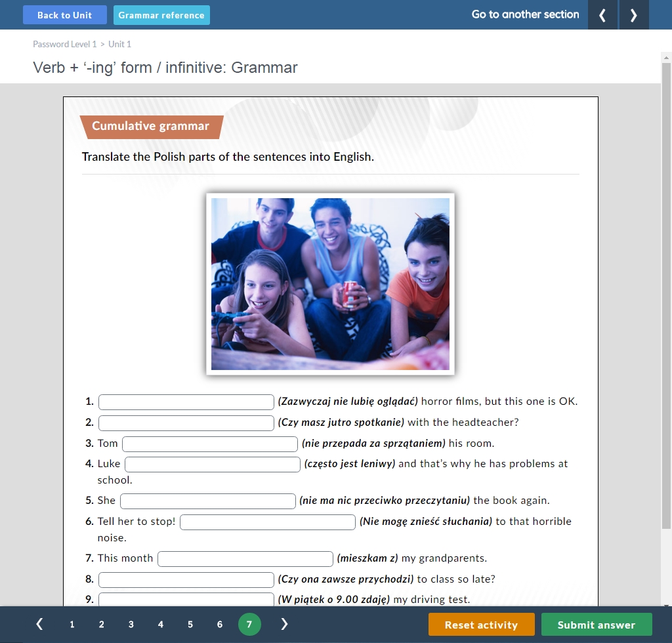Jump to activity page 2

(102, 624)
